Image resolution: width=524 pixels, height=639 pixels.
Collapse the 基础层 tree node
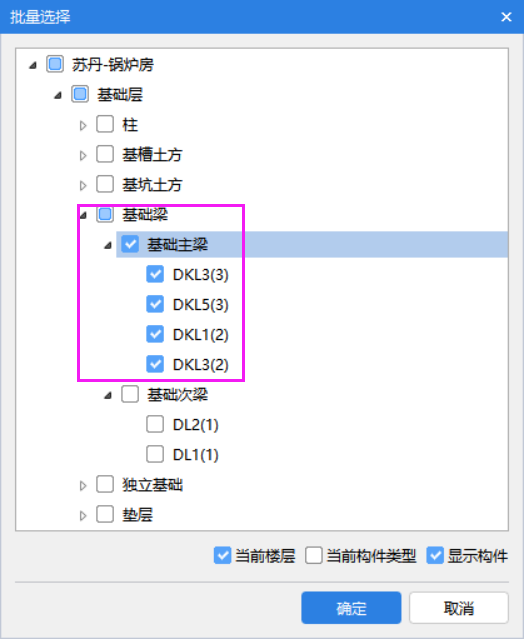58,95
